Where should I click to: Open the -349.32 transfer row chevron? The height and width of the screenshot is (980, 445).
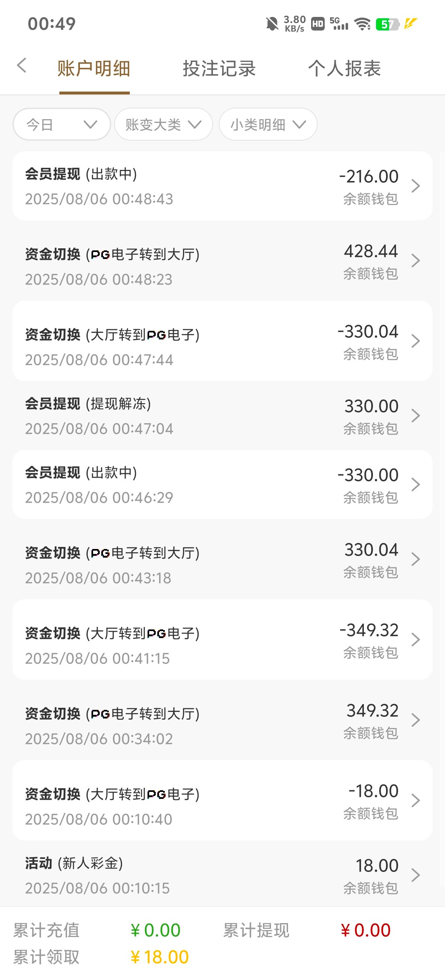(415, 640)
